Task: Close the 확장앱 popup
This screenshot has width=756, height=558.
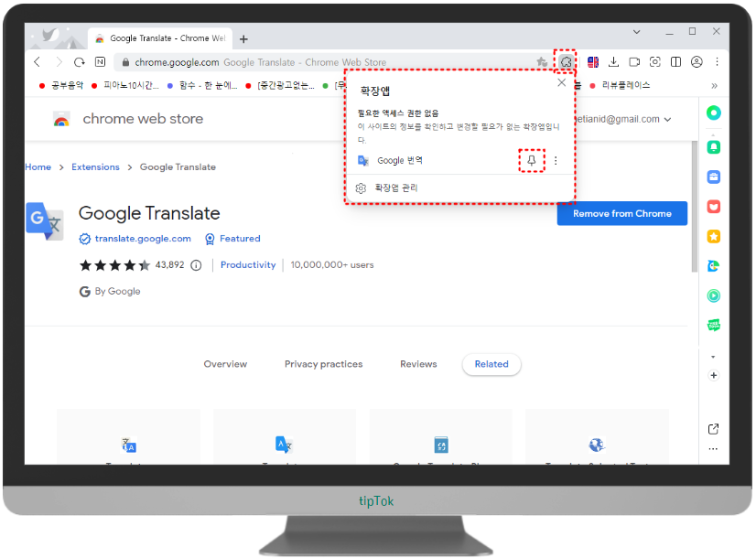Action: (561, 83)
